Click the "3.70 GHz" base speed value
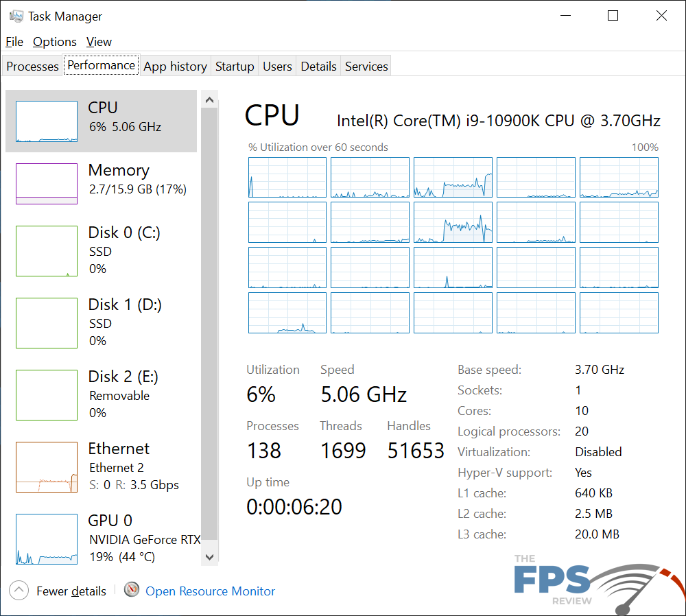Screen dimensions: 686x616 coord(600,370)
